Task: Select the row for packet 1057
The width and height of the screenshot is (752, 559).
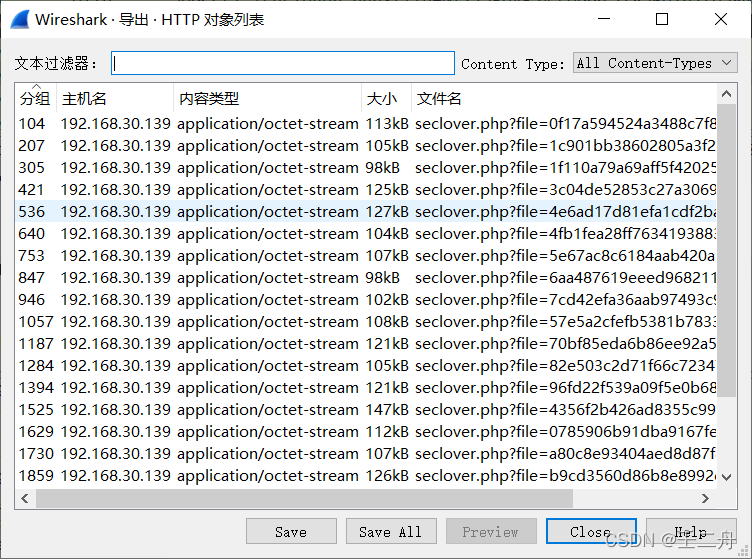Action: click(x=366, y=322)
